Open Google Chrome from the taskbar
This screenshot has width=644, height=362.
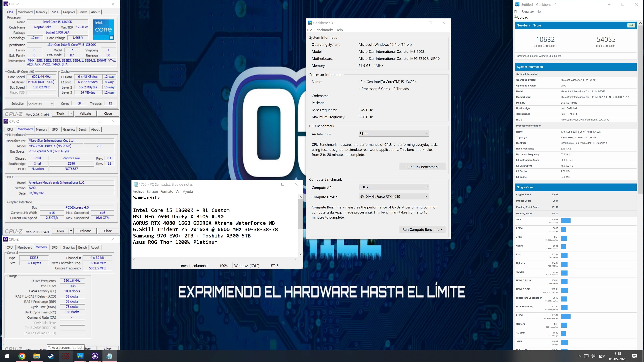pyautogui.click(x=22, y=356)
